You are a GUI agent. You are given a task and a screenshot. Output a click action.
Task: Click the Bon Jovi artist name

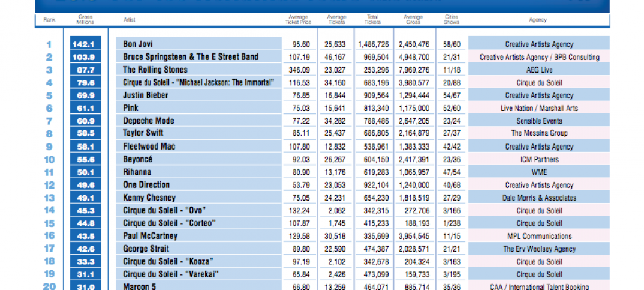pos(138,44)
